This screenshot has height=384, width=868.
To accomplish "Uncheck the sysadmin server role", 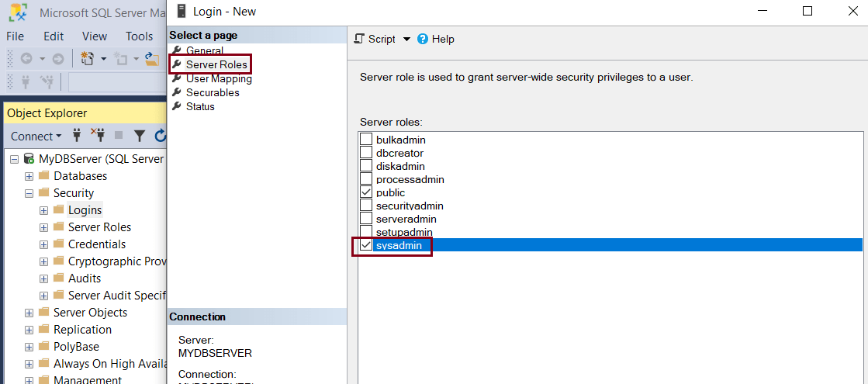I will pyautogui.click(x=366, y=245).
